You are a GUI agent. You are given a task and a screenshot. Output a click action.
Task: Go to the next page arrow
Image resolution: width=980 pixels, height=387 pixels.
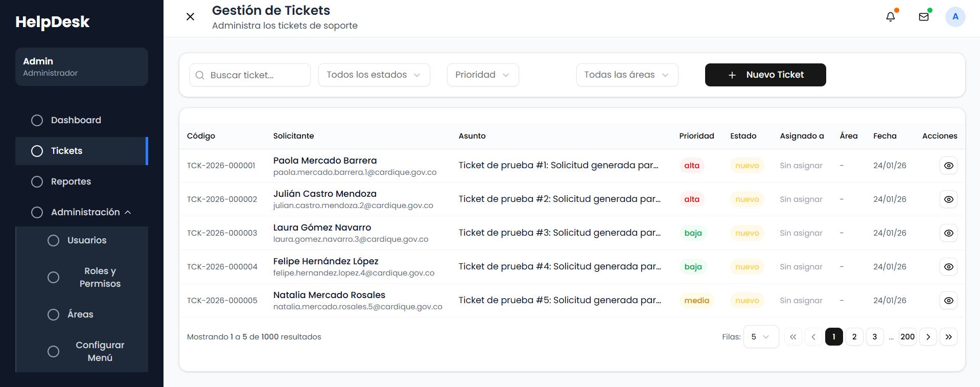(928, 337)
